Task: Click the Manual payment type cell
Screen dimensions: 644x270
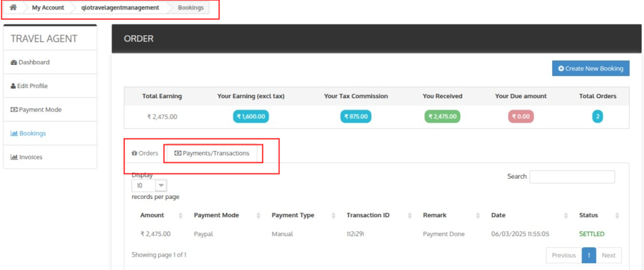Action: tap(282, 234)
